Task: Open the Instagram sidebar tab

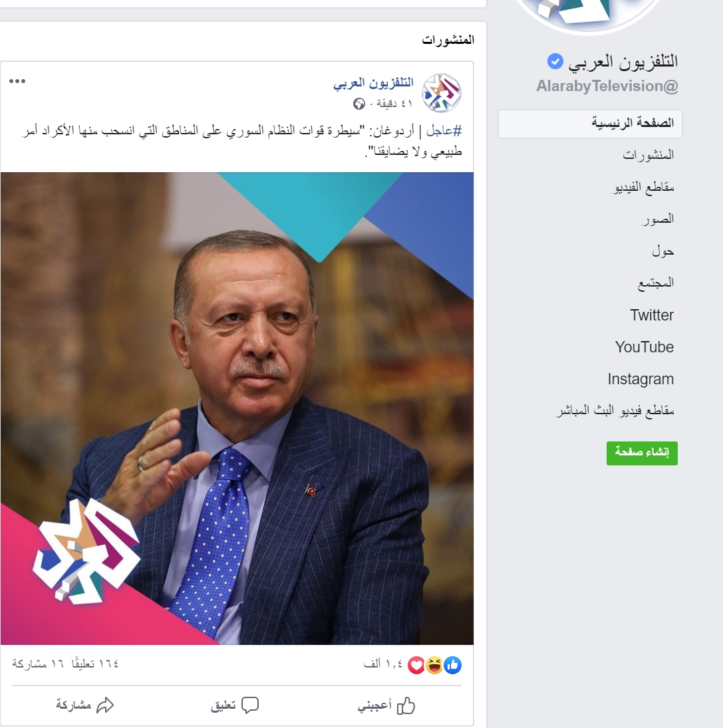Action: 641,379
